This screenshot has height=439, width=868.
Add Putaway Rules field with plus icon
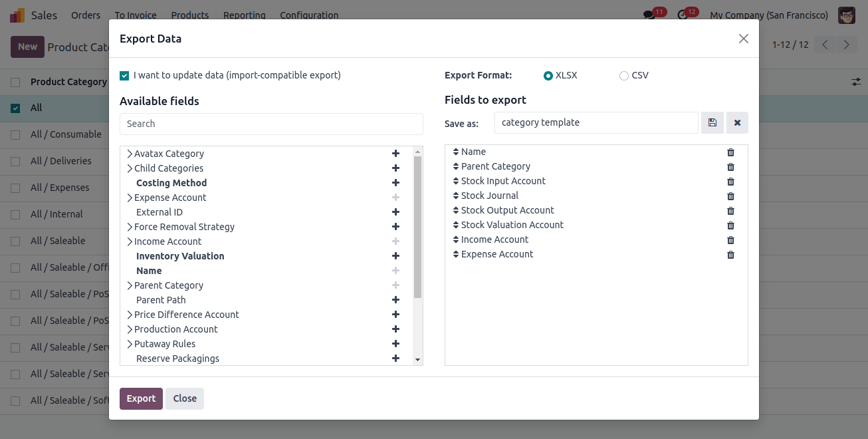coord(395,344)
